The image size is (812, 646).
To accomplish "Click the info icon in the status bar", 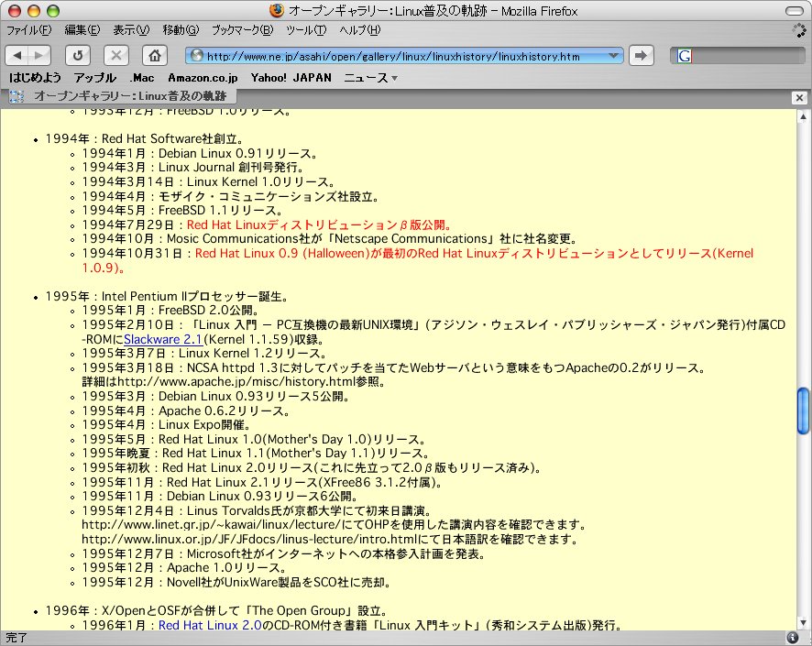I will point(793,637).
